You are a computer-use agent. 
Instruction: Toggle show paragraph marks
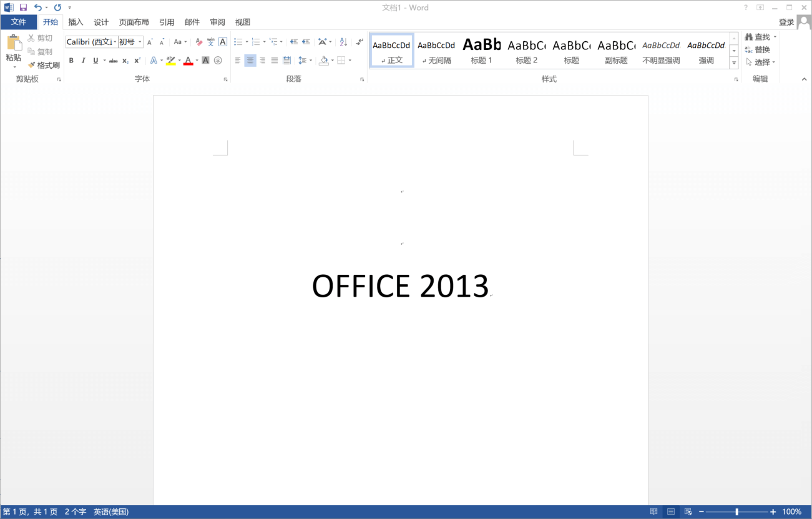click(360, 42)
